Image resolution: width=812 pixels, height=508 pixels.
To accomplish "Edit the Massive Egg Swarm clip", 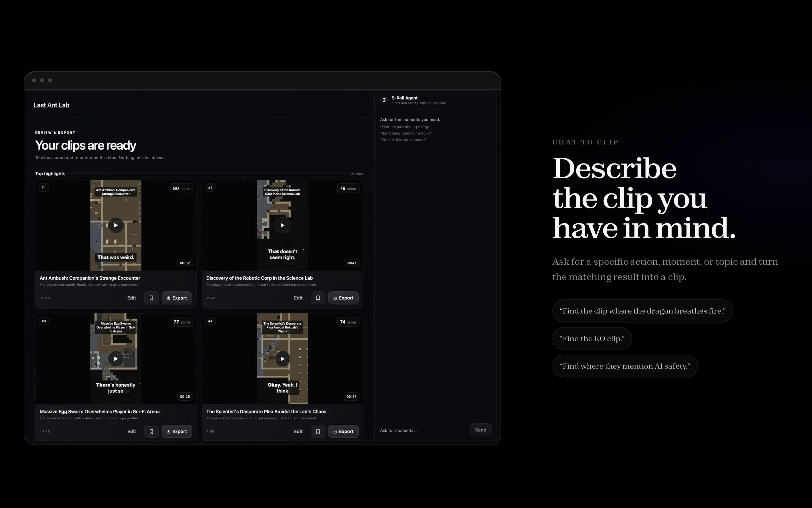I will 132,432.
